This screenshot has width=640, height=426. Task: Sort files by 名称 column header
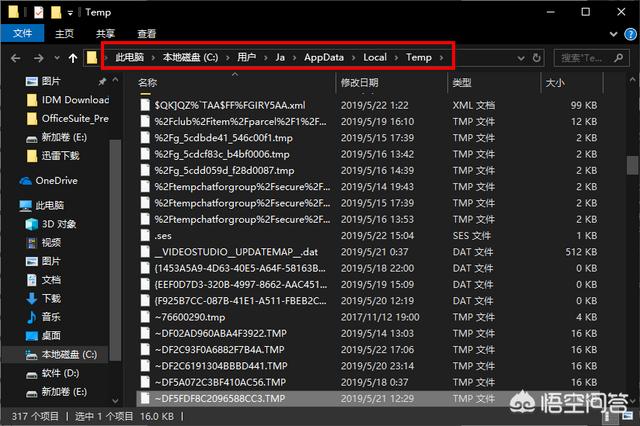pyautogui.click(x=148, y=83)
